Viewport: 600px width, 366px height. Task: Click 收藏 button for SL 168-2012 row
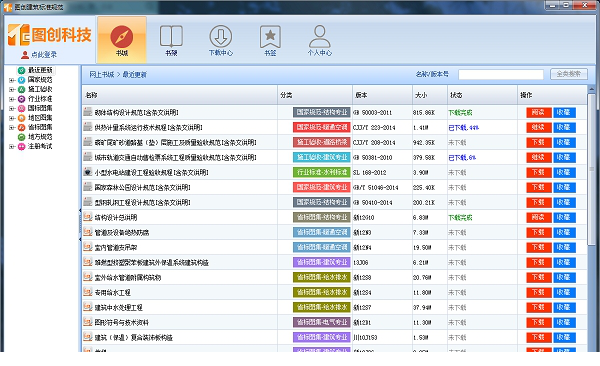click(x=564, y=172)
